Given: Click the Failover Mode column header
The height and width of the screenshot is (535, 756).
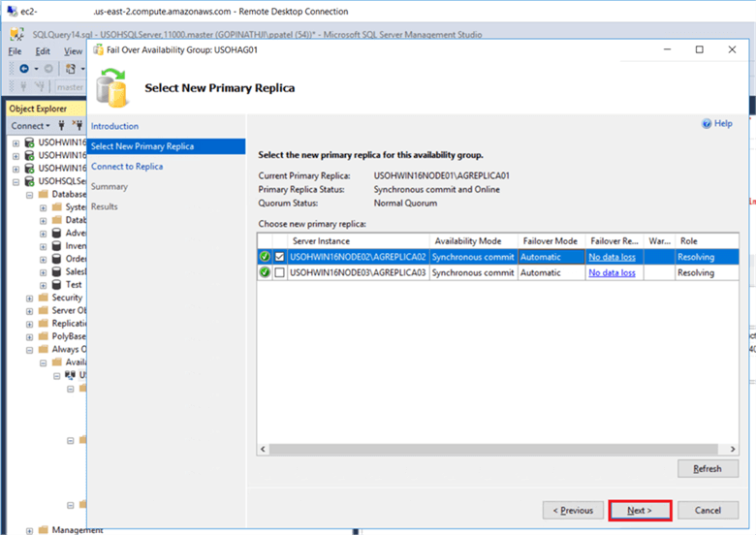Looking at the screenshot, I should point(551,241).
